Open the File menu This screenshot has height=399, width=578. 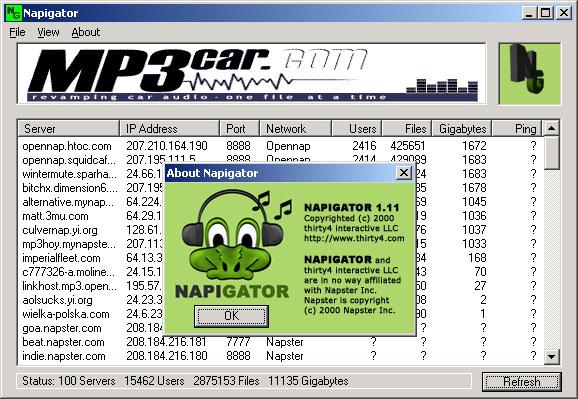[17, 32]
